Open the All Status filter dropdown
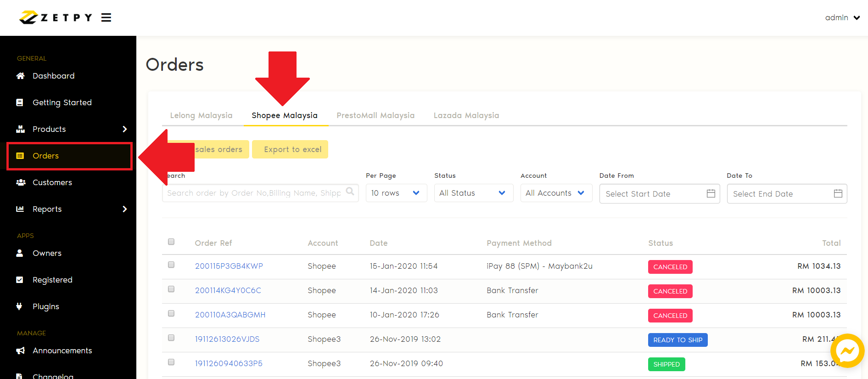868x379 pixels. point(473,193)
